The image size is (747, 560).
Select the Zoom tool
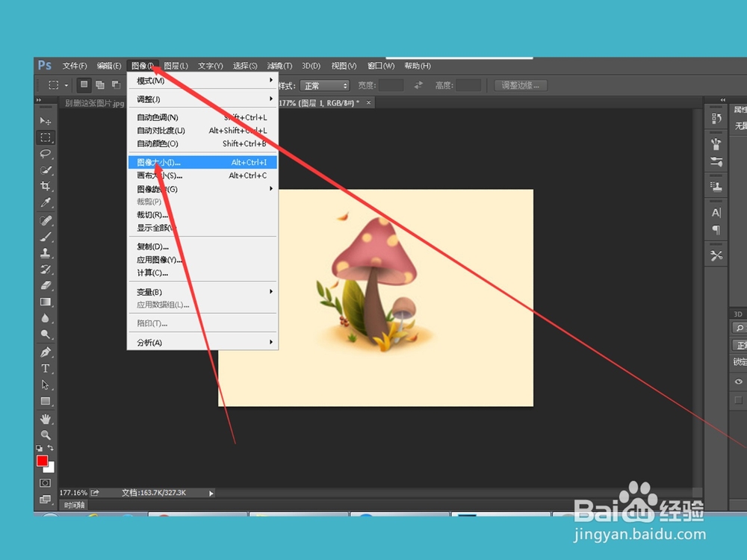(46, 435)
